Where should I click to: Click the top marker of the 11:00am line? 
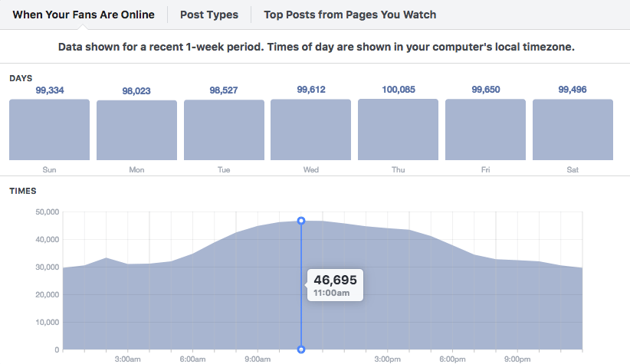[x=301, y=221]
